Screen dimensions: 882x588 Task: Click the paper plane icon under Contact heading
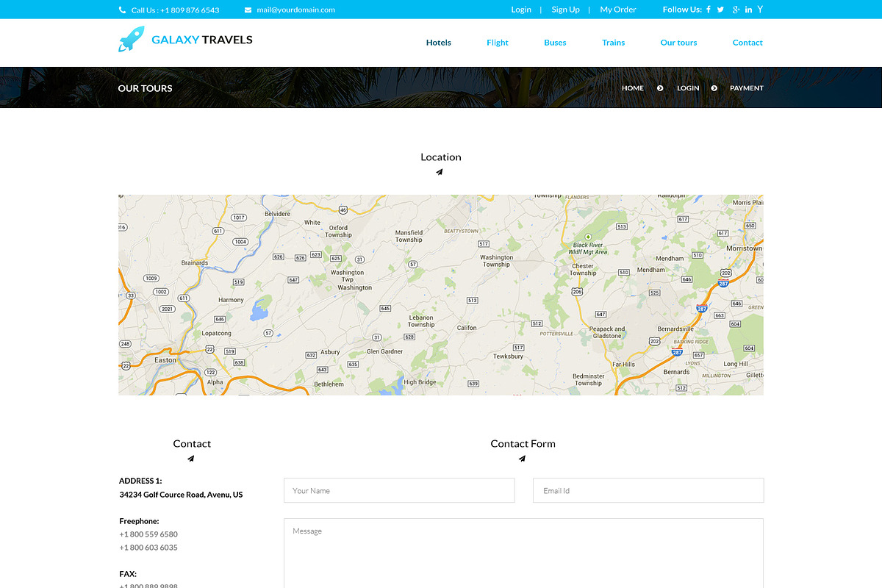190,459
